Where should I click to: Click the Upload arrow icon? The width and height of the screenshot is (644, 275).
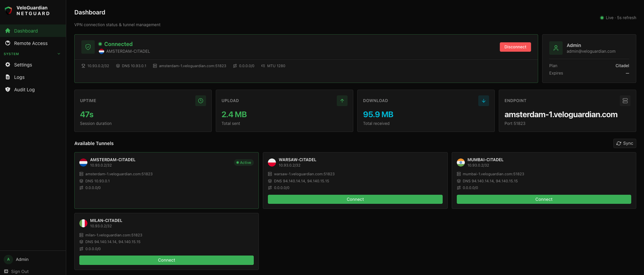coord(342,100)
